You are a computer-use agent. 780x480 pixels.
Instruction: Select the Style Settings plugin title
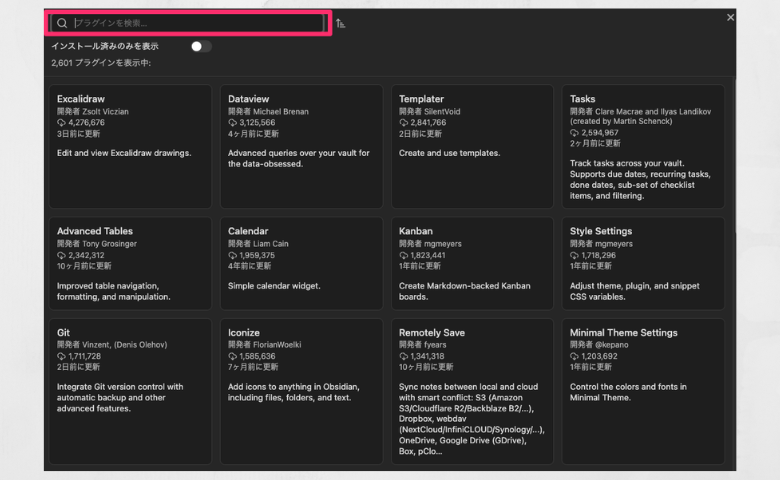click(600, 231)
